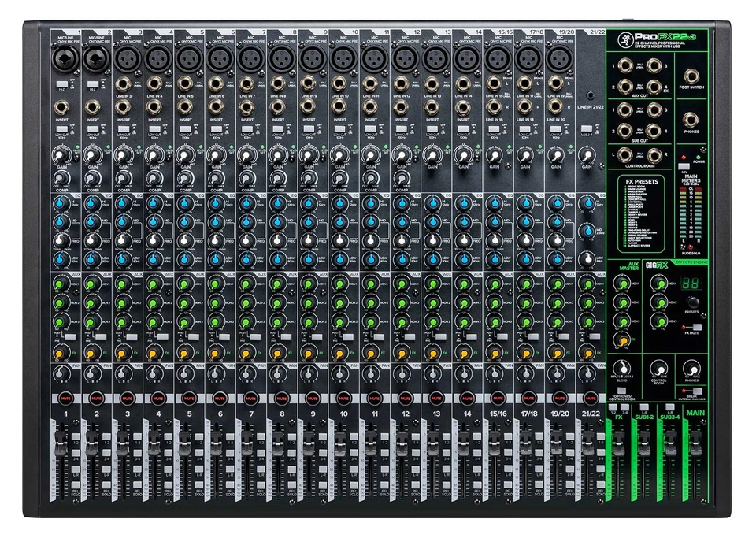Enable the 48V phantom power switch
Viewport: 756px width, 549px height.
[x=684, y=165]
